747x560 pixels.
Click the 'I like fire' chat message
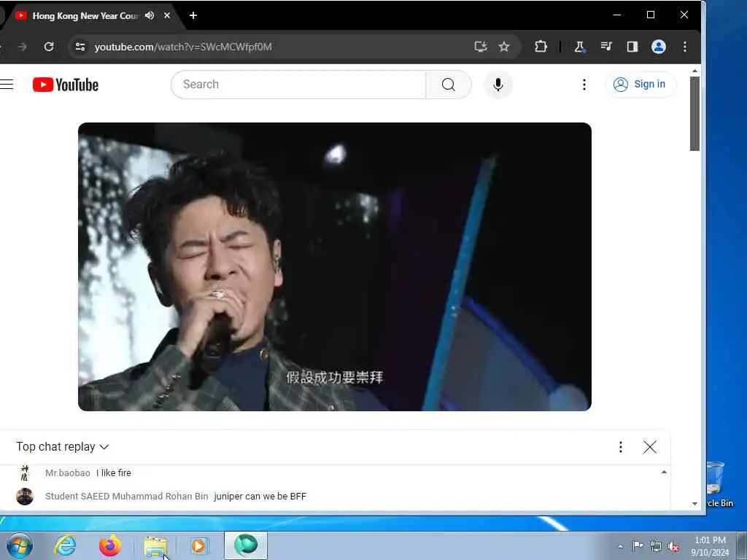point(113,472)
